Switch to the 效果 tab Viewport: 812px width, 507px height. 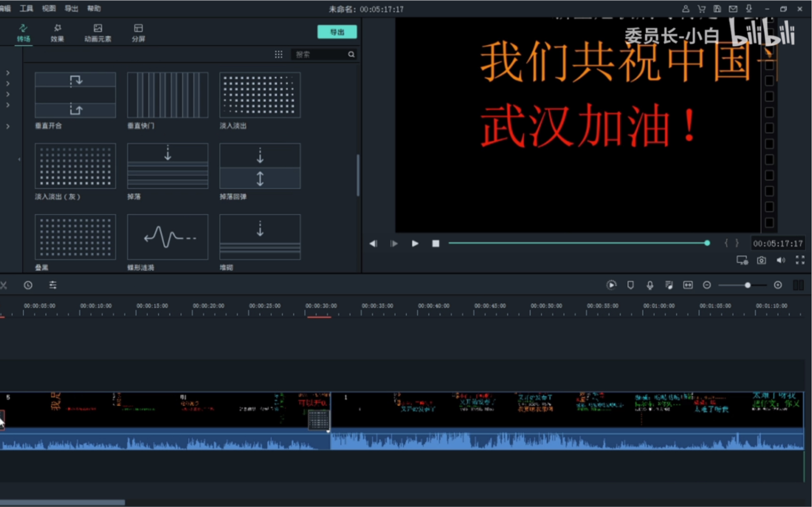[x=57, y=33]
